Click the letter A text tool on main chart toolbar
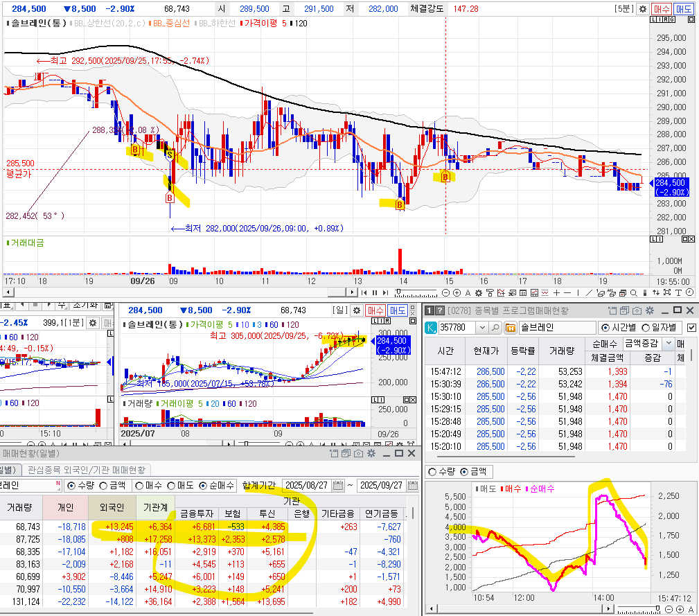699x616 pixels. click(468, 293)
